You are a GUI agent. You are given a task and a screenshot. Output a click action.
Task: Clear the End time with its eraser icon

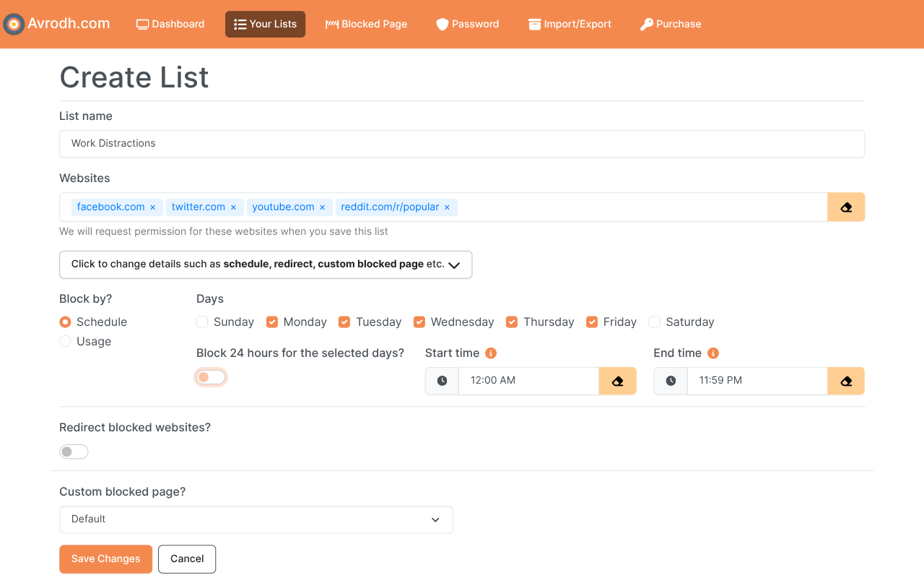pos(845,380)
